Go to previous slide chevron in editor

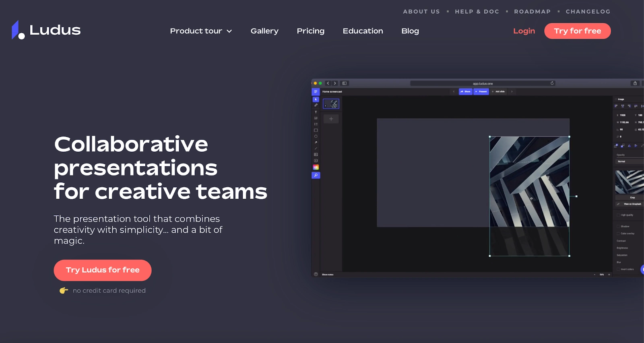(x=454, y=92)
